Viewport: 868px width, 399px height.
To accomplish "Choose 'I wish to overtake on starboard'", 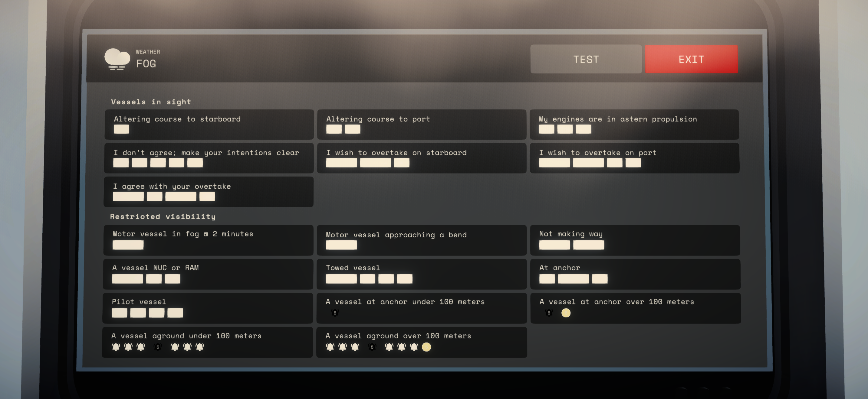I will (x=422, y=158).
